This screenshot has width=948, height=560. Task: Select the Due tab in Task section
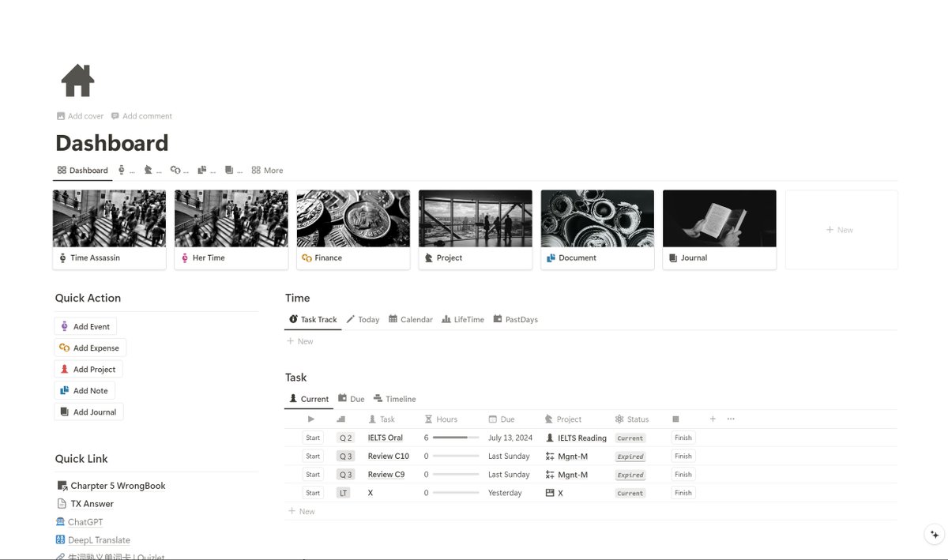(352, 399)
